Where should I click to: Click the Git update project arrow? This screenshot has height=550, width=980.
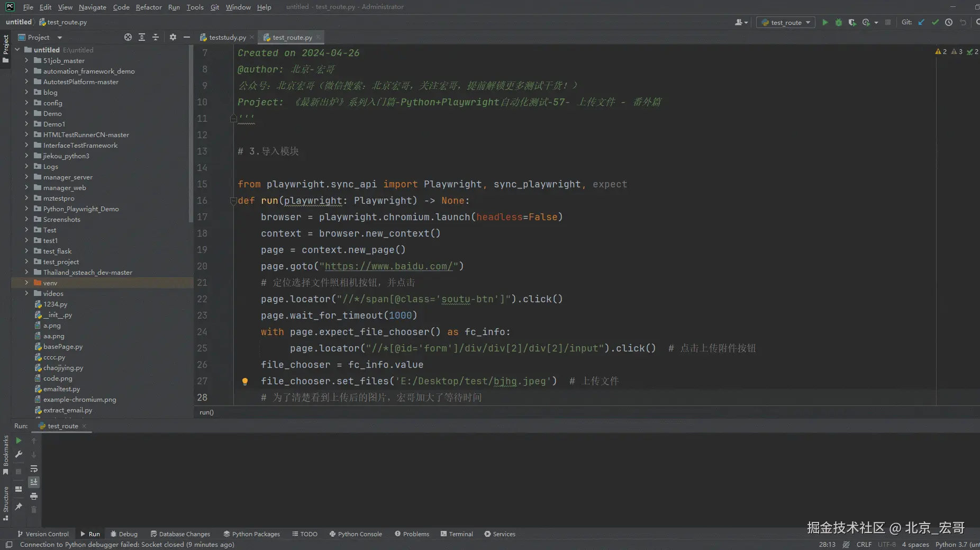click(921, 22)
